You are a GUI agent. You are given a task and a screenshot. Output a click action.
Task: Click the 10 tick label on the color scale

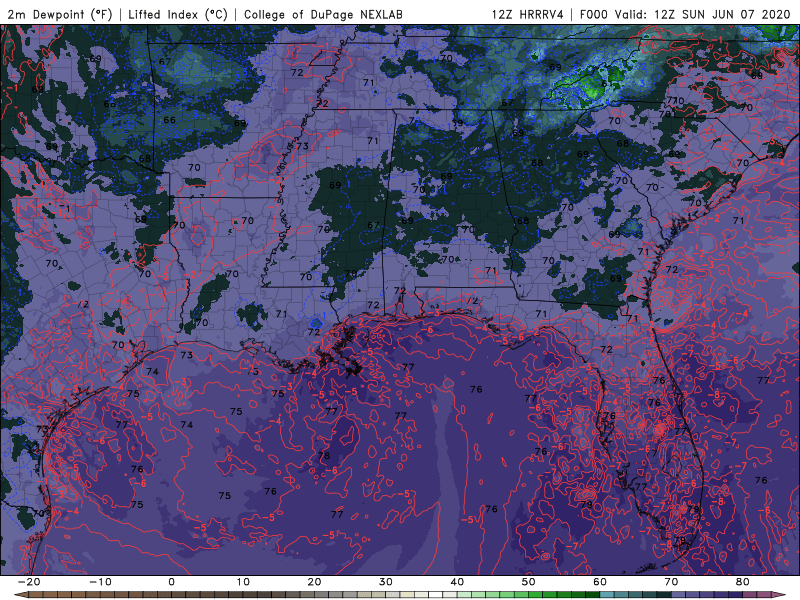pyautogui.click(x=243, y=582)
